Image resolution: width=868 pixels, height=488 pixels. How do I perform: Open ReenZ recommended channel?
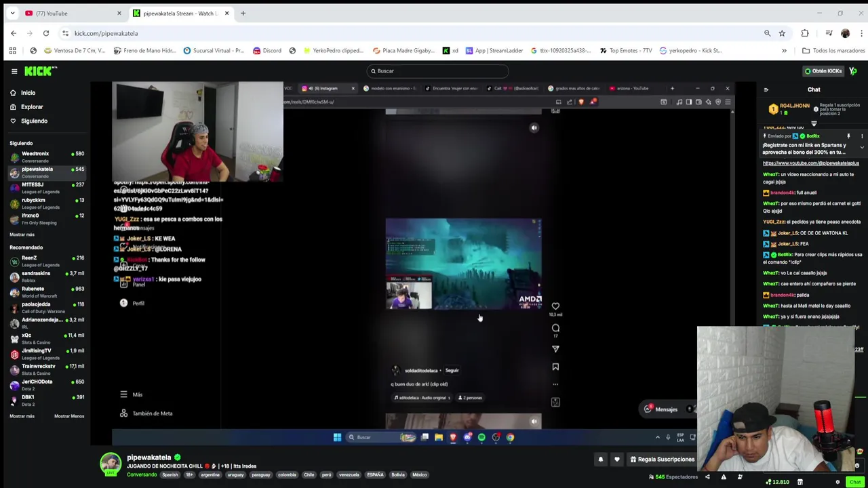click(x=46, y=261)
